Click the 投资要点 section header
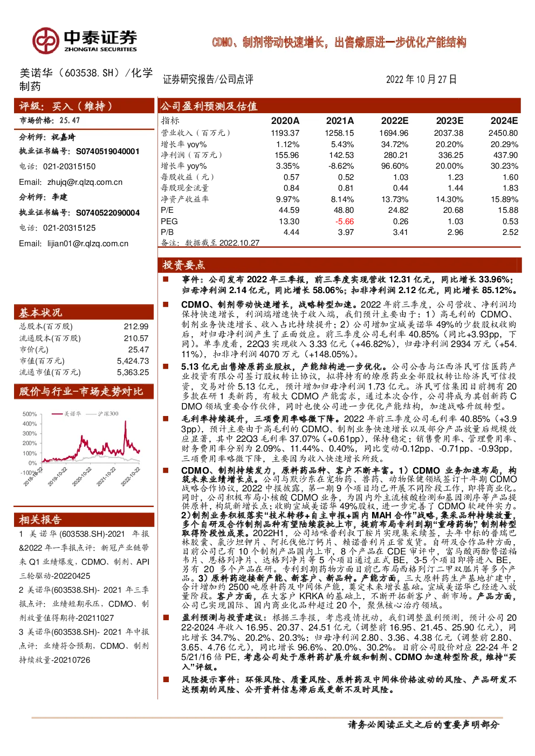 click(340, 265)
